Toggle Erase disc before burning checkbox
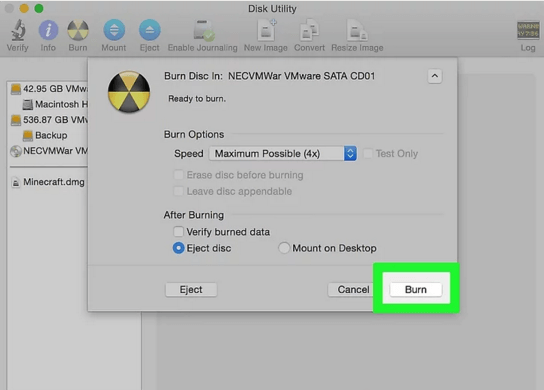Image resolution: width=544 pixels, height=390 pixels. [x=178, y=175]
